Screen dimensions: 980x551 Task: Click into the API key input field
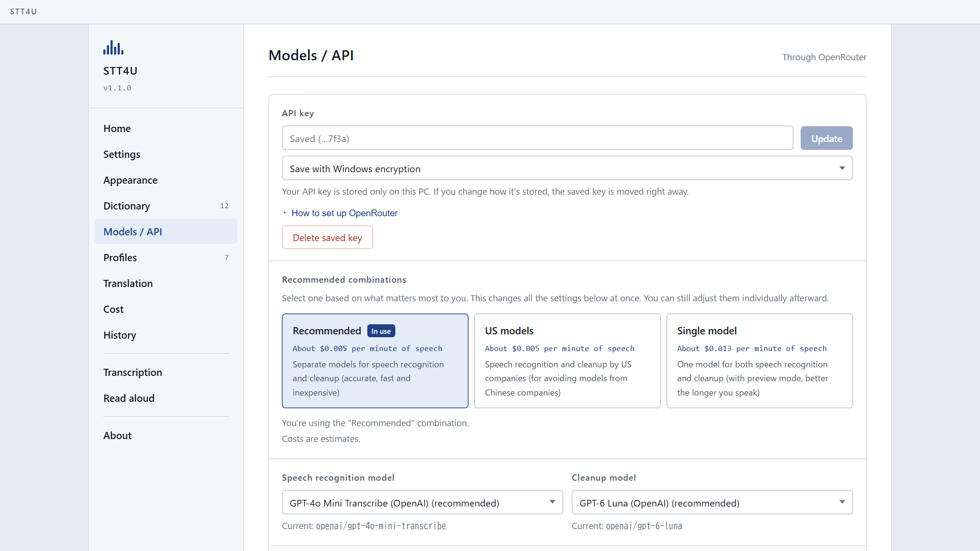pos(538,138)
